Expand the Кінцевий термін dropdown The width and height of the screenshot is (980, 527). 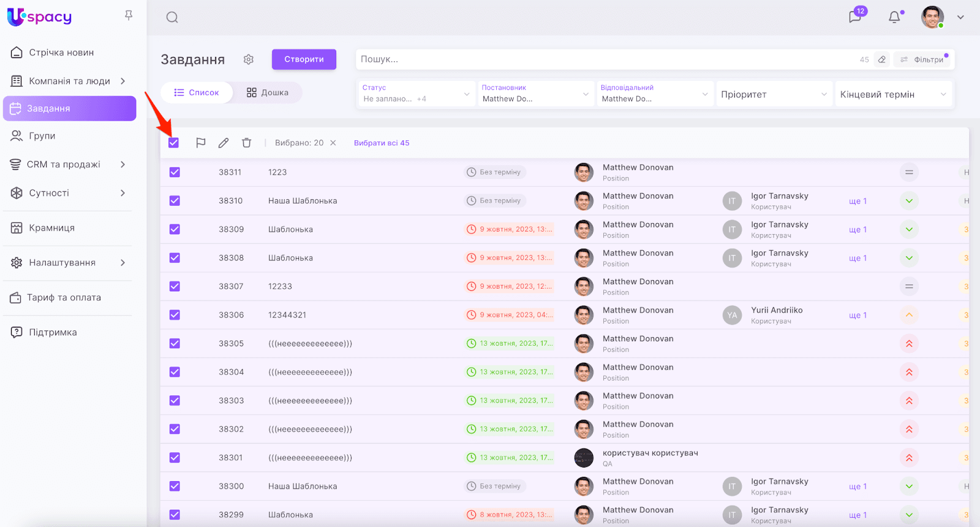pos(893,94)
